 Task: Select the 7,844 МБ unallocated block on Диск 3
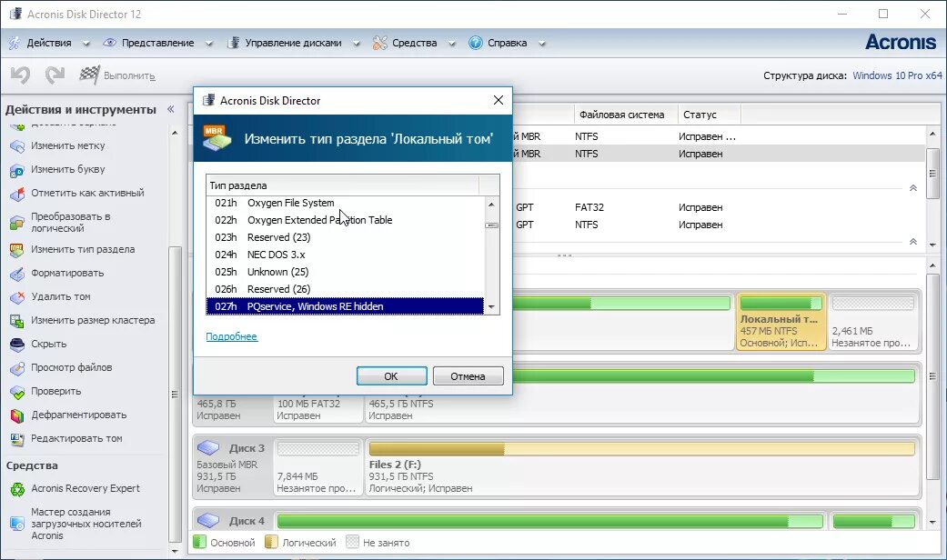(317, 467)
